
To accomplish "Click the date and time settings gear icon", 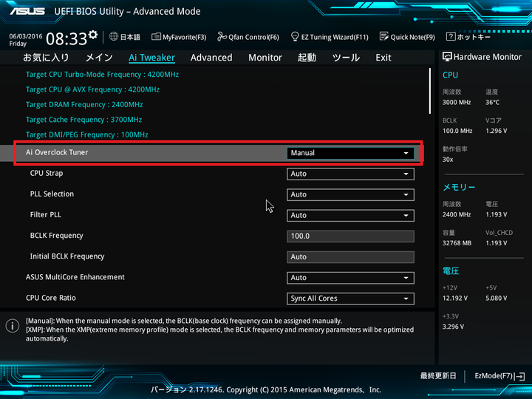I will pos(93,35).
